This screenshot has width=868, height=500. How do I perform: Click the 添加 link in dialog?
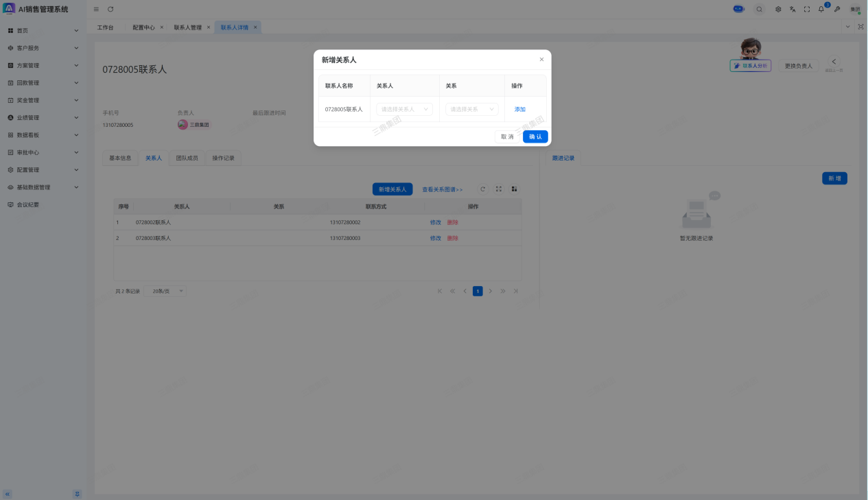[520, 109]
